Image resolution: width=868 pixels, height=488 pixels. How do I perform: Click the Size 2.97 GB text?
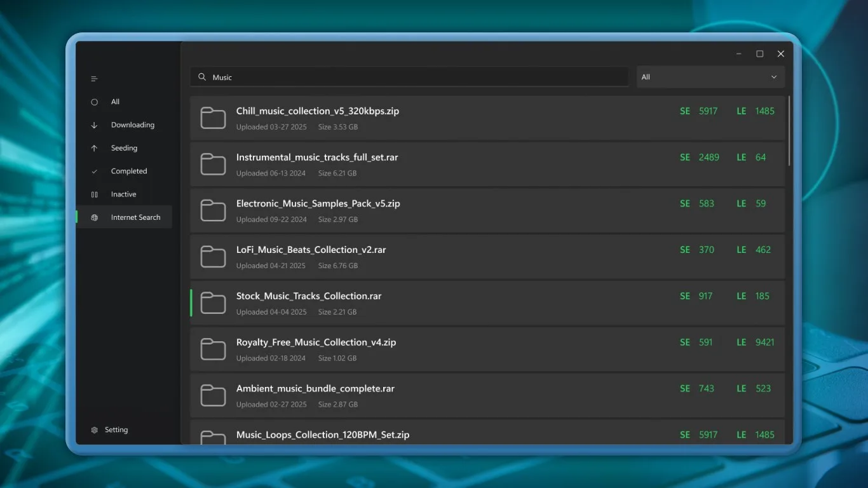[x=338, y=220]
